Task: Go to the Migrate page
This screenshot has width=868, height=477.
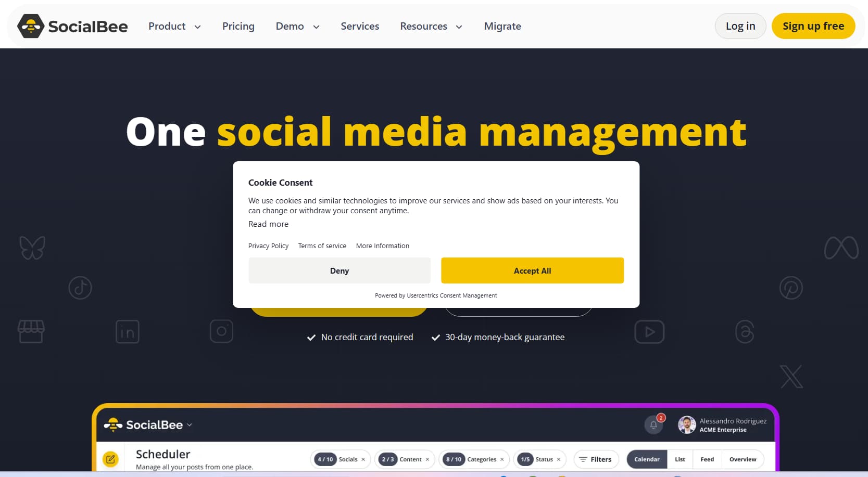Action: tap(502, 26)
